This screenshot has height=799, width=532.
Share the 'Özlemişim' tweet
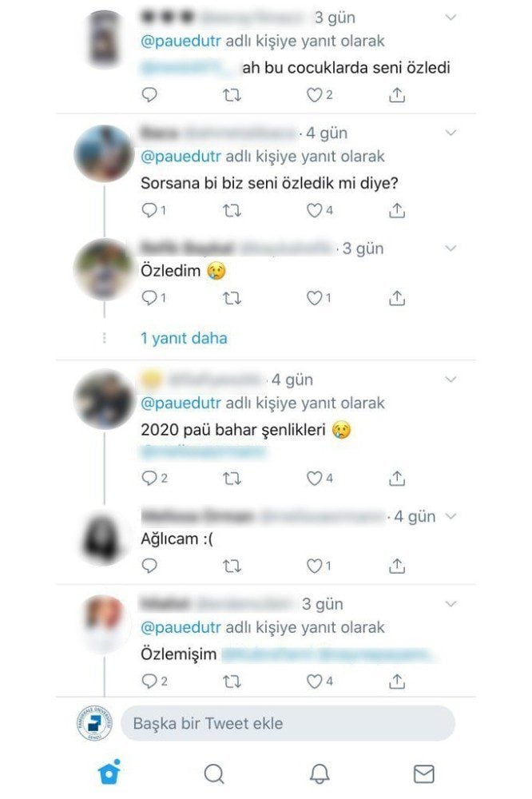click(x=397, y=681)
